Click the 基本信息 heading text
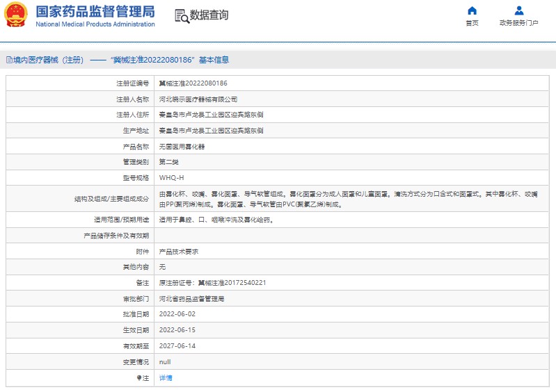The width and height of the screenshot is (556, 392). (214, 60)
